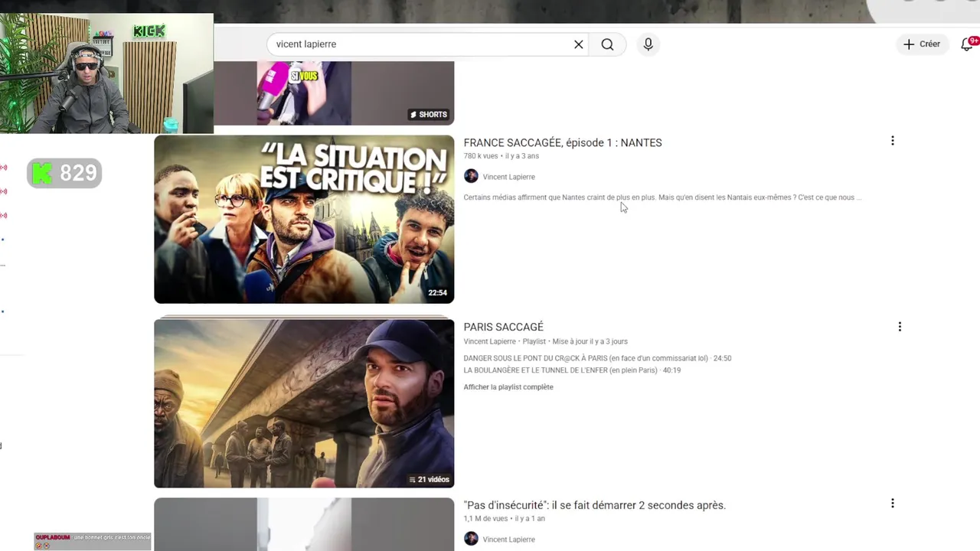Open more options for FRANCE SACCAGÉE video
Image resolution: width=980 pixels, height=551 pixels.
tap(892, 141)
